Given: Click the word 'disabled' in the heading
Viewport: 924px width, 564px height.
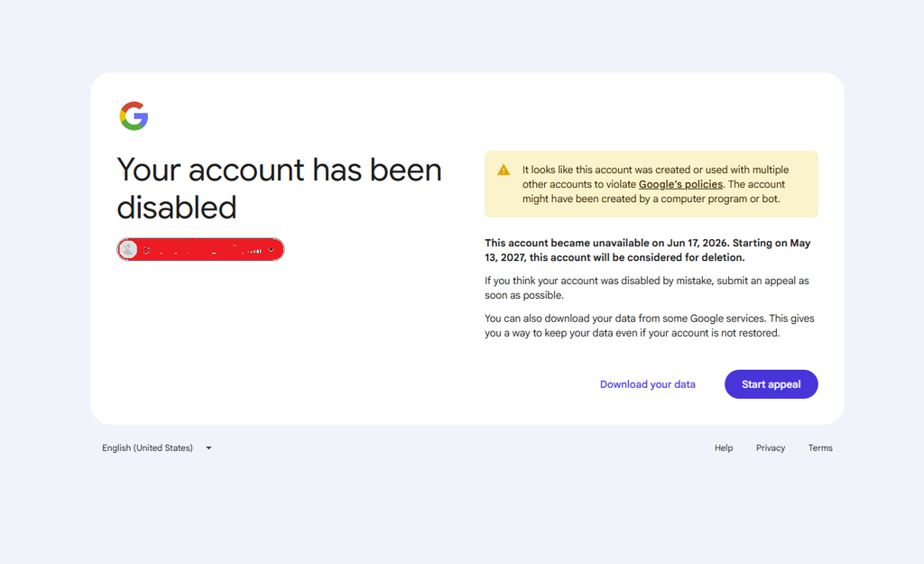Looking at the screenshot, I should click(x=177, y=208).
